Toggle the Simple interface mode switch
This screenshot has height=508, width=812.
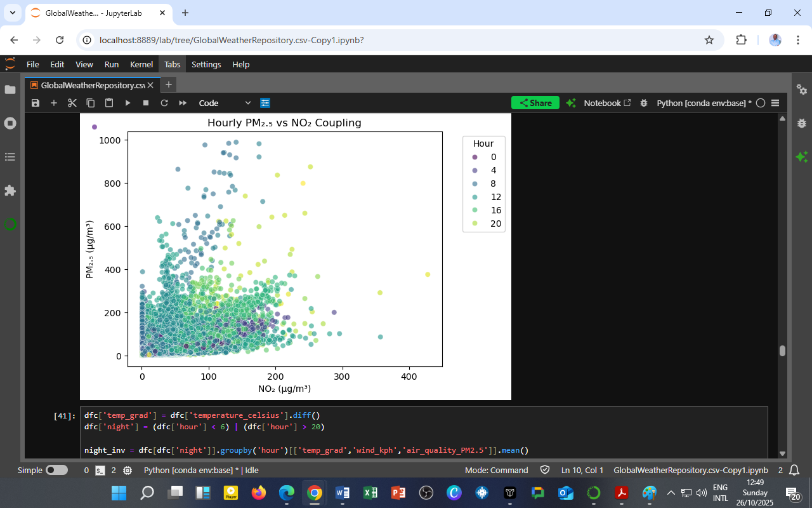(56, 471)
